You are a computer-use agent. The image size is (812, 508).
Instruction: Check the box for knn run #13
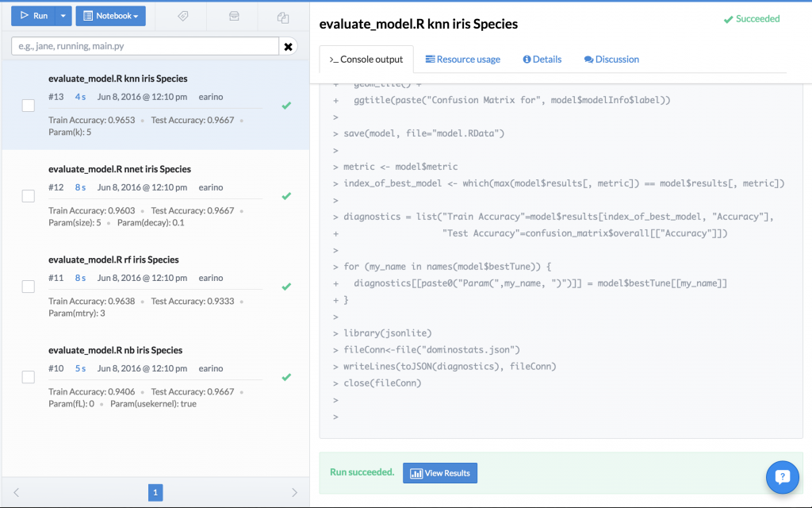[x=28, y=106]
